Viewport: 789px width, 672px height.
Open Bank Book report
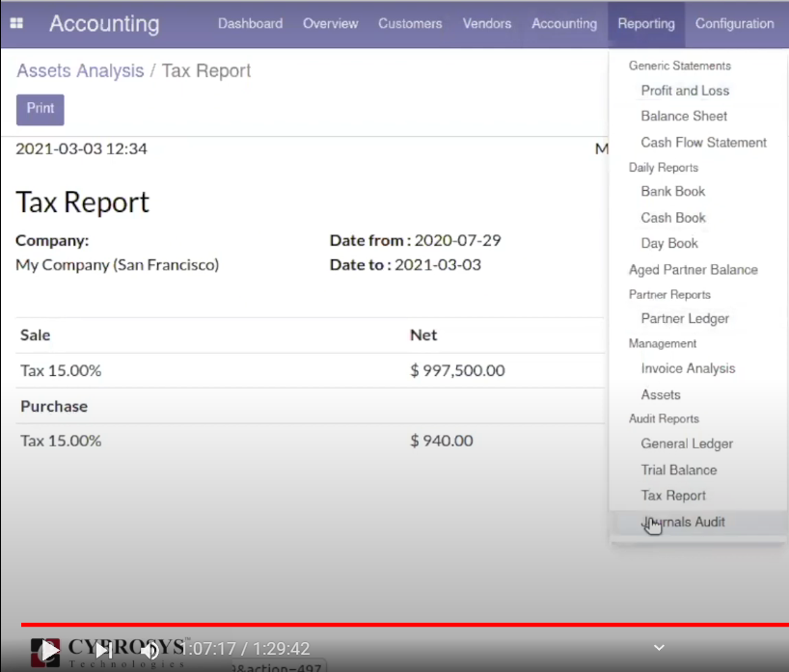pyautogui.click(x=672, y=191)
